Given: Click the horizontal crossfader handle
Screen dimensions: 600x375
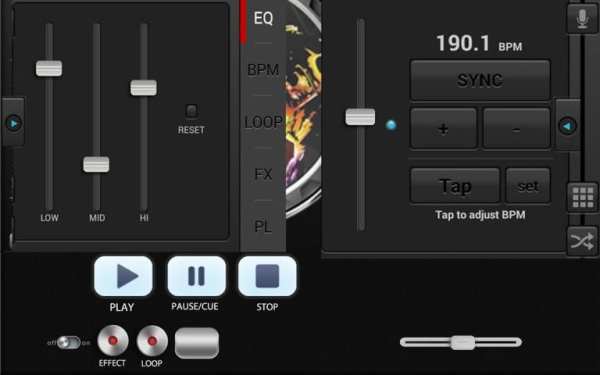Looking at the screenshot, I should [x=463, y=342].
